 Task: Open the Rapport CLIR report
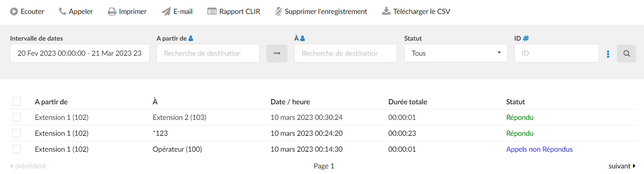click(x=234, y=12)
